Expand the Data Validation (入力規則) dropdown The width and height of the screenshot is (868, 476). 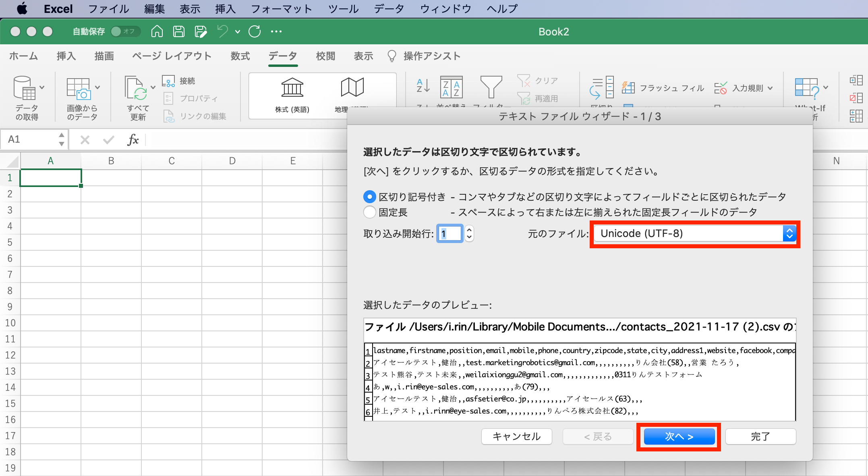770,88
